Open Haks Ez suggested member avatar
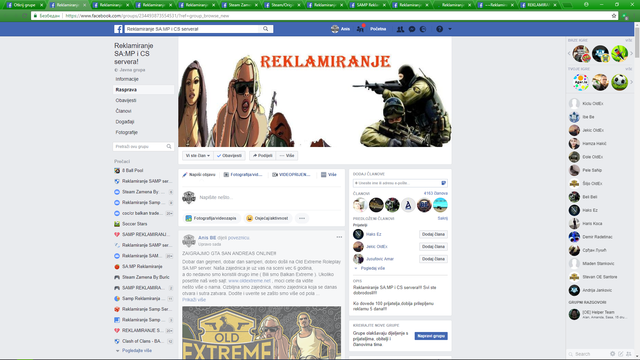The height and width of the screenshot is (360, 640). point(358,234)
